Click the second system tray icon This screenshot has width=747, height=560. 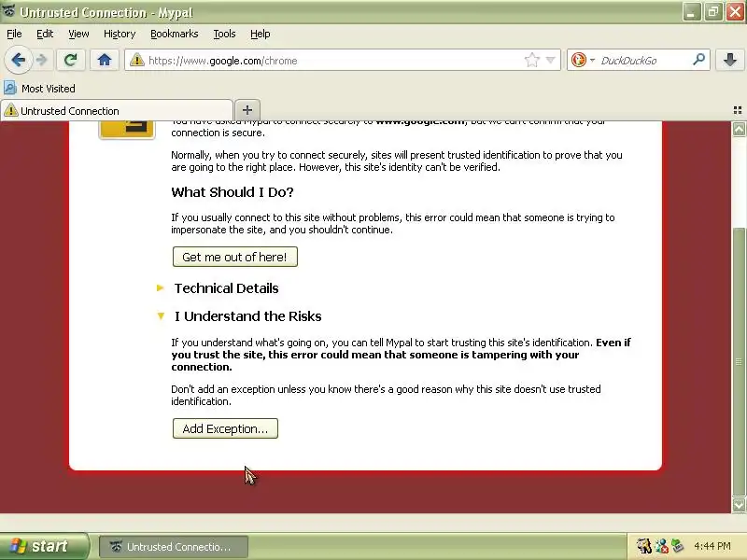(x=661, y=546)
